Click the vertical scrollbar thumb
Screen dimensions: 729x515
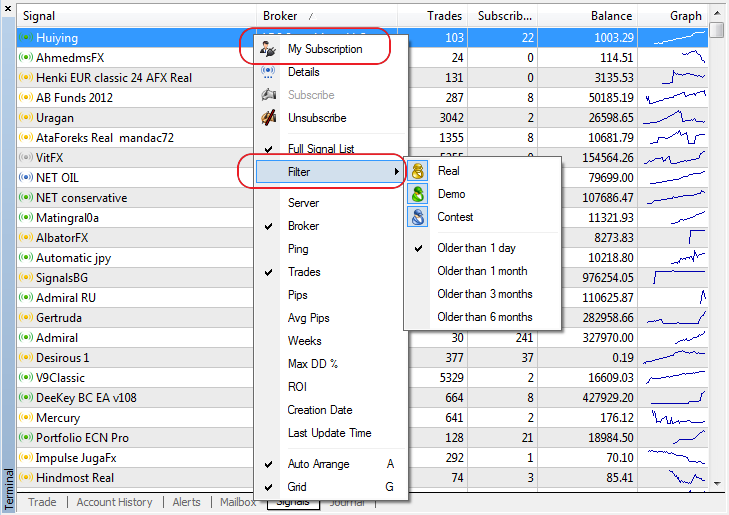[x=717, y=30]
